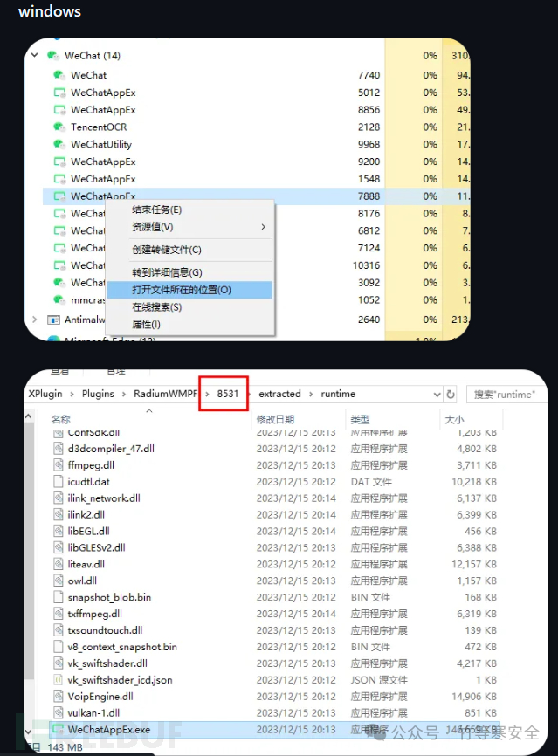This screenshot has height=756, width=558.
Task: Open the 资源值(V) submenu
Action: pyautogui.click(x=189, y=227)
